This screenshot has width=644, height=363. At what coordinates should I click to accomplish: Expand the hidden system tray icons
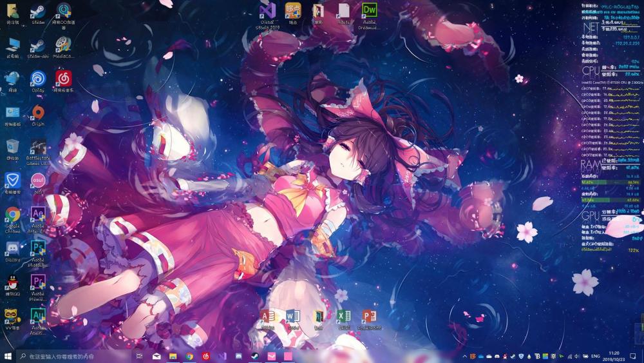[x=464, y=357]
